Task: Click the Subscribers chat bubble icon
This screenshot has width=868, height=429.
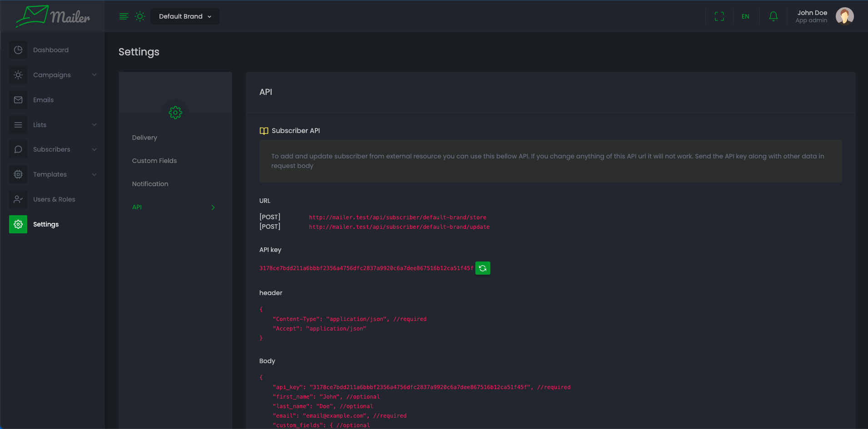Action: point(18,149)
